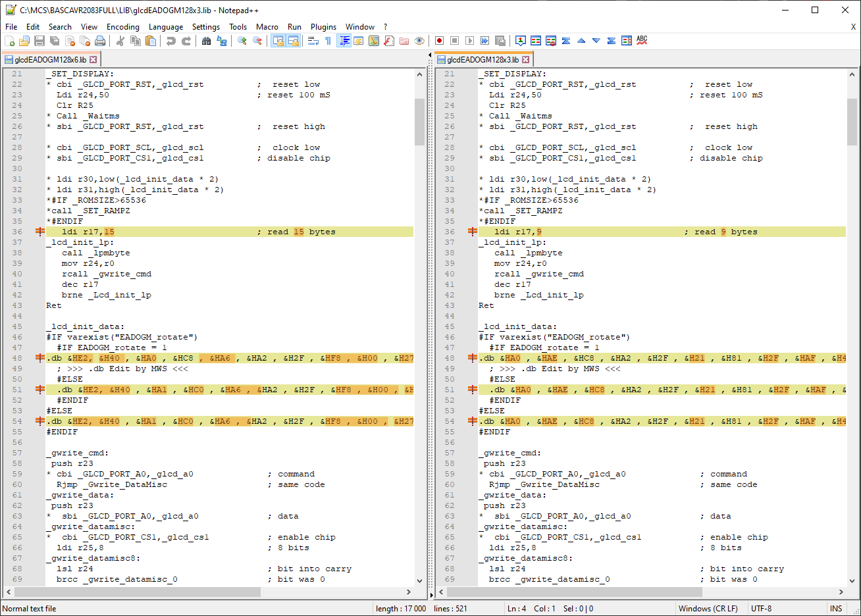861x616 pixels.
Task: Toggle synchronized vertical scrolling
Action: pyautogui.click(x=278, y=41)
